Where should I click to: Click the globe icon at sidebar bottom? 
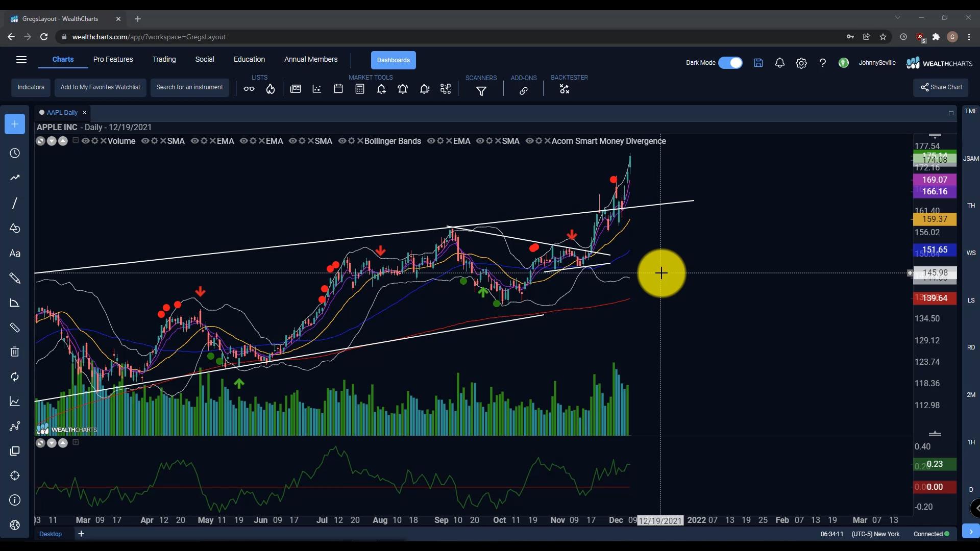[15, 525]
